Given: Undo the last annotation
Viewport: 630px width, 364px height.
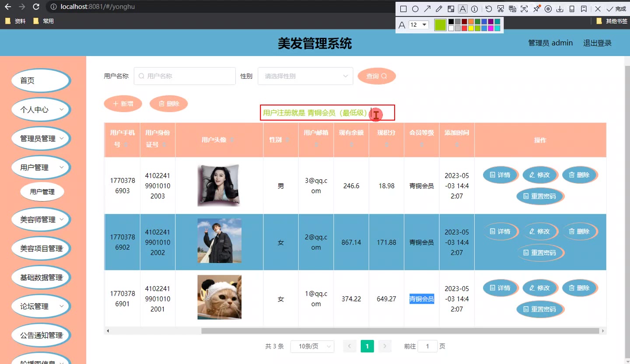Looking at the screenshot, I should [489, 9].
